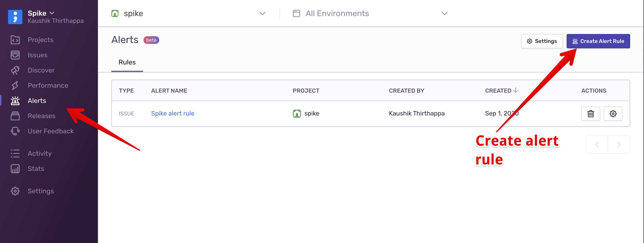Open the Stats chart icon
644x243 pixels.
(15, 169)
